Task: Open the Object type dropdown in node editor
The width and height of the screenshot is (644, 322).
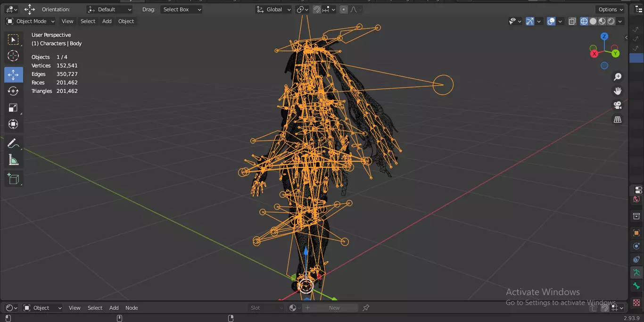Action: [42, 308]
